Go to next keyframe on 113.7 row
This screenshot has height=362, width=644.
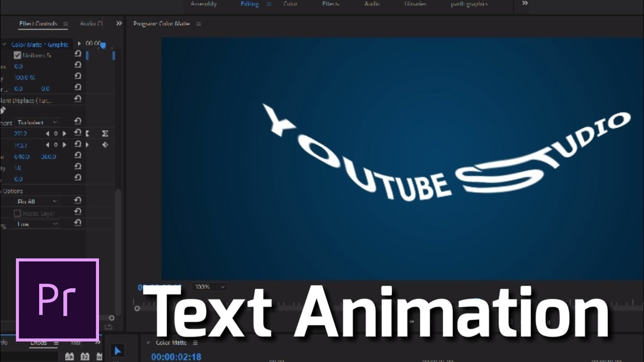(x=64, y=145)
